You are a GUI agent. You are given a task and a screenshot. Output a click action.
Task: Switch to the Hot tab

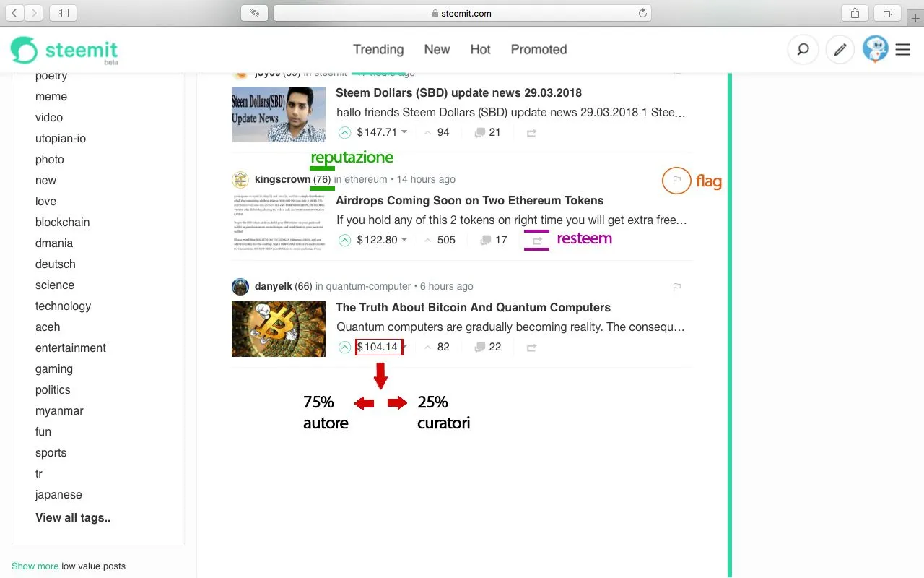(x=480, y=49)
